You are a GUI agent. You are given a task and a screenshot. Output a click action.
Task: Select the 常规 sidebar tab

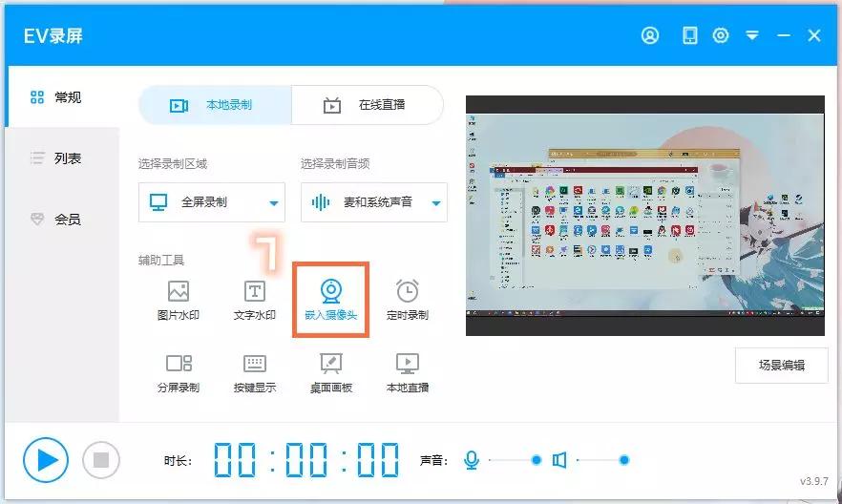point(61,97)
